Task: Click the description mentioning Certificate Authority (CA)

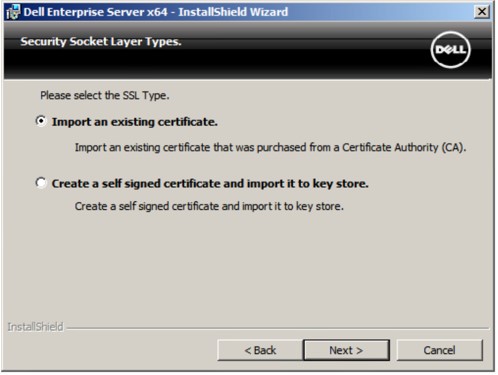Action: [270, 147]
